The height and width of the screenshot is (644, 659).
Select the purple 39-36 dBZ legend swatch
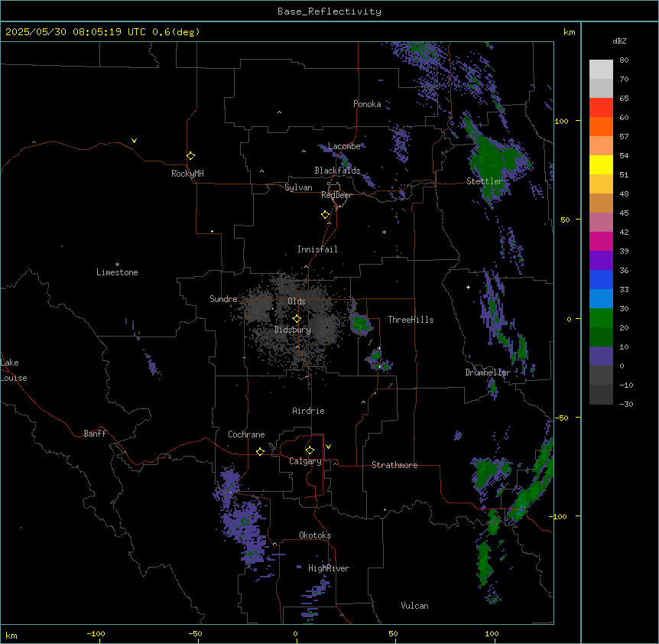point(601,260)
